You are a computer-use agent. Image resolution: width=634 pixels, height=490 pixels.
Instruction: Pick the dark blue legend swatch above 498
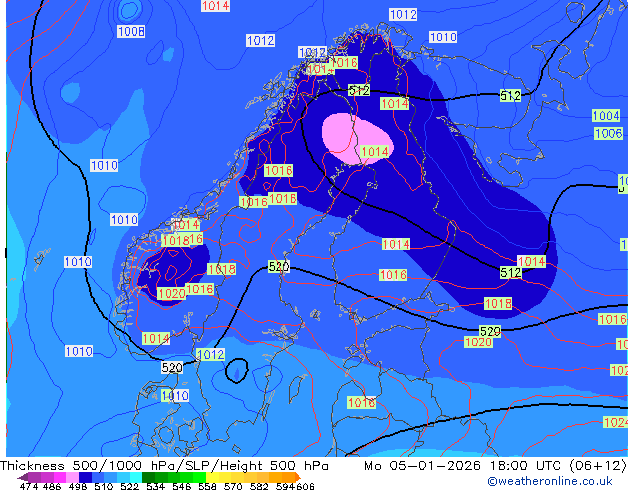pyautogui.click(x=85, y=477)
